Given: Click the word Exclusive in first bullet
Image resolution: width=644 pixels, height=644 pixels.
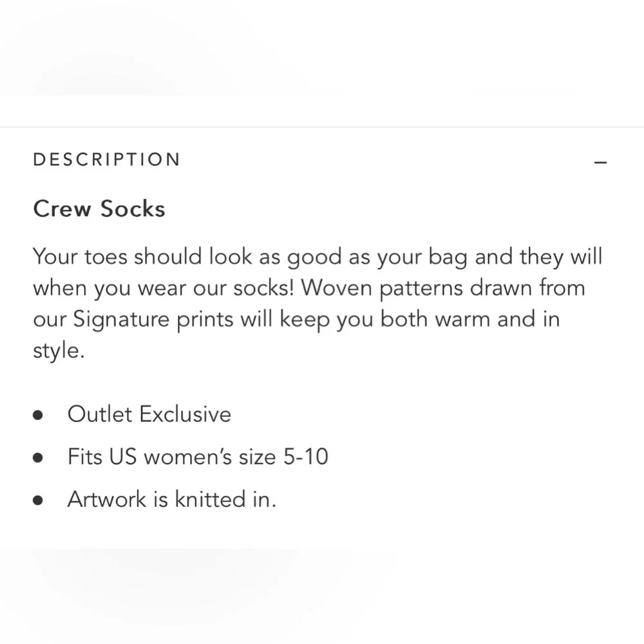Looking at the screenshot, I should pyautogui.click(x=185, y=414).
